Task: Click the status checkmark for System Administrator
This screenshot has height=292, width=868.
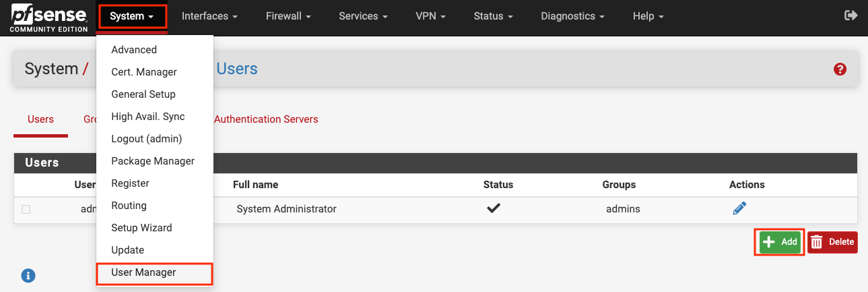Action: 494,208
